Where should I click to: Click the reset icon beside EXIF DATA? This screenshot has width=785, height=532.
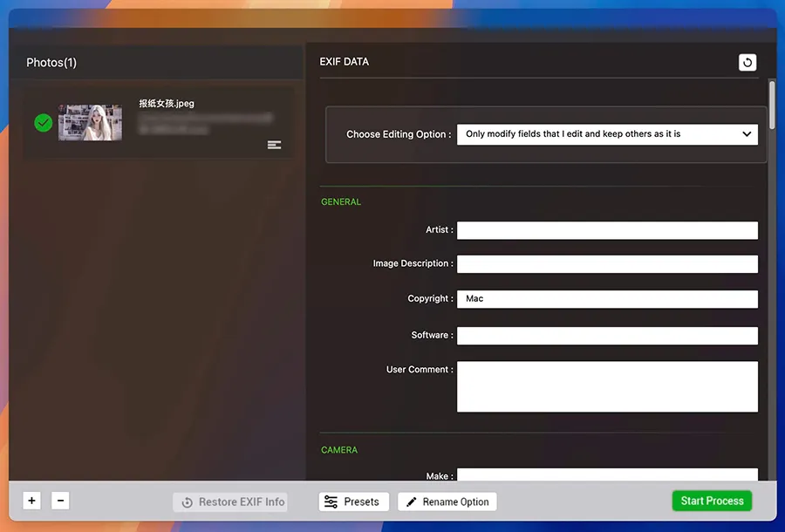(747, 63)
